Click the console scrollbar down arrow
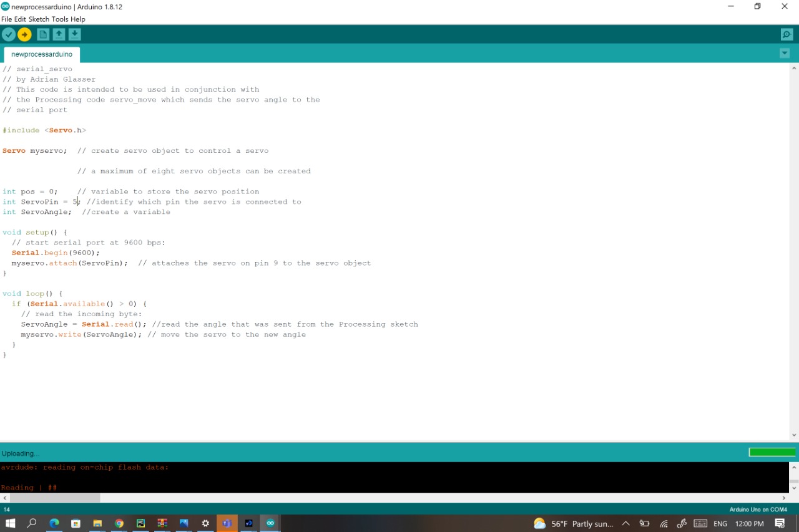 point(794,488)
